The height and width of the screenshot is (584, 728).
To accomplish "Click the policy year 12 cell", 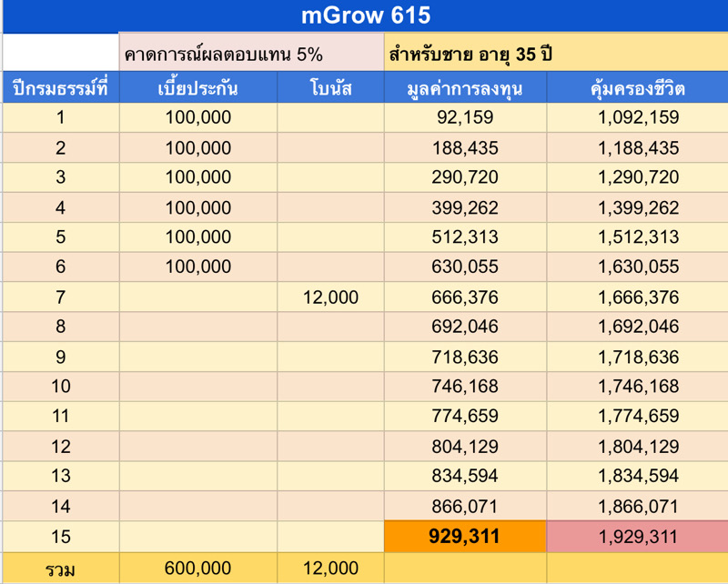I will point(60,447).
